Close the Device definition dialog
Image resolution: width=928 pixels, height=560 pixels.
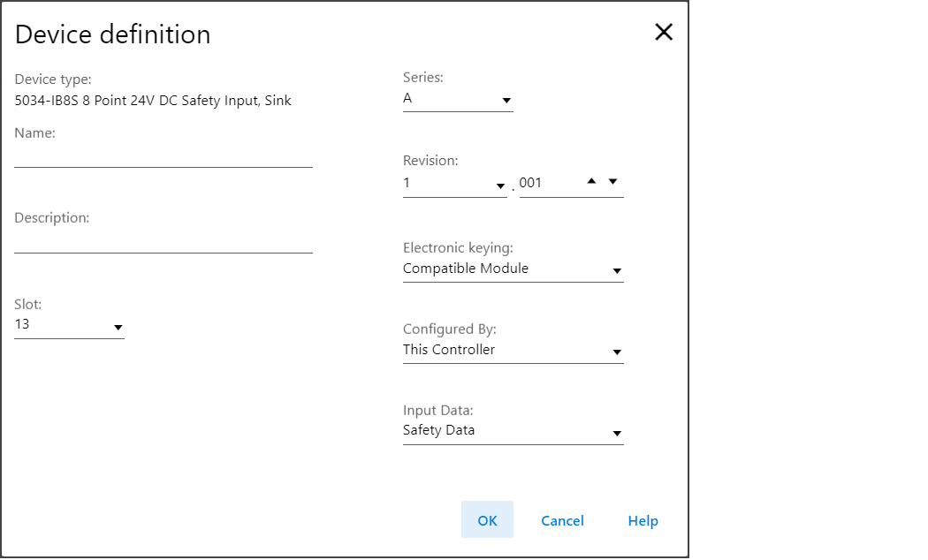coord(663,33)
